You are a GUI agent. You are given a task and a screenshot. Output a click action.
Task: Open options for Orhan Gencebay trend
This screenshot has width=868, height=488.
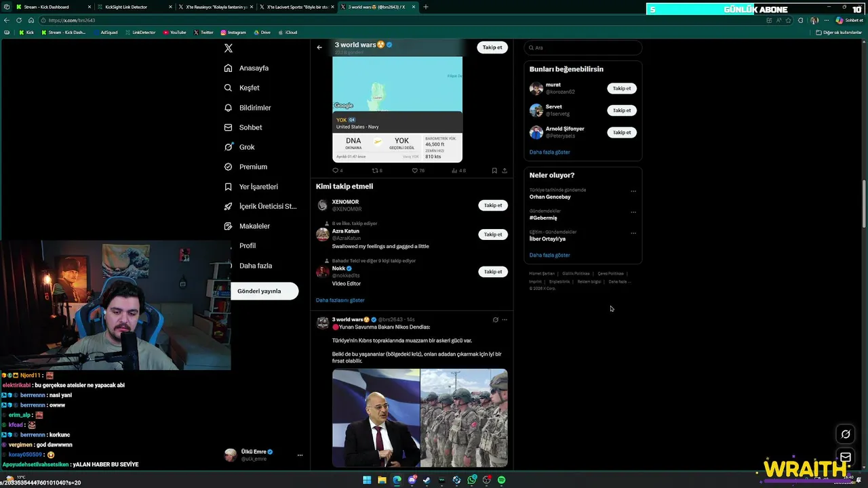pos(633,191)
